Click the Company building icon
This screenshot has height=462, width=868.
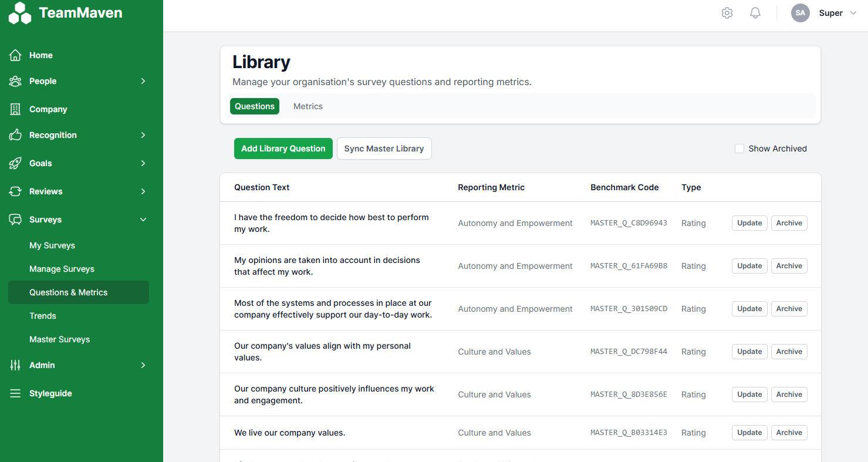click(15, 109)
